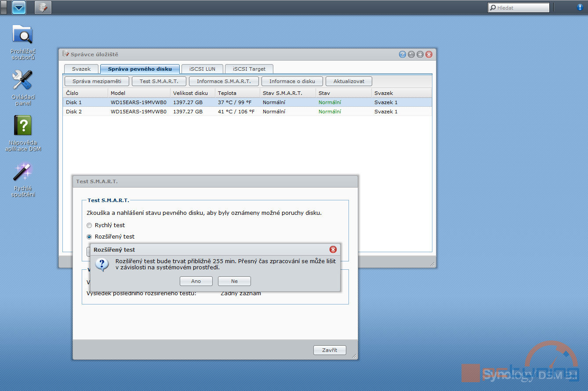
Task: Confirm with the Ano button
Action: click(x=196, y=281)
